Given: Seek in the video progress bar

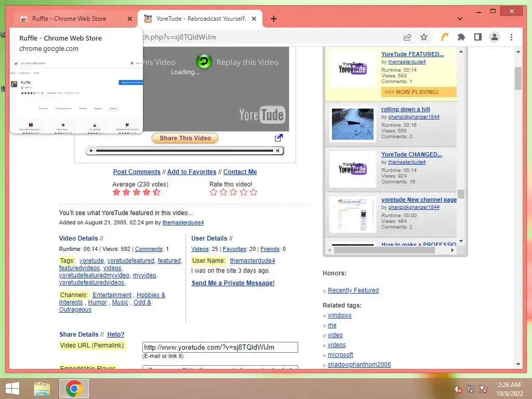Looking at the screenshot, I should (184, 151).
